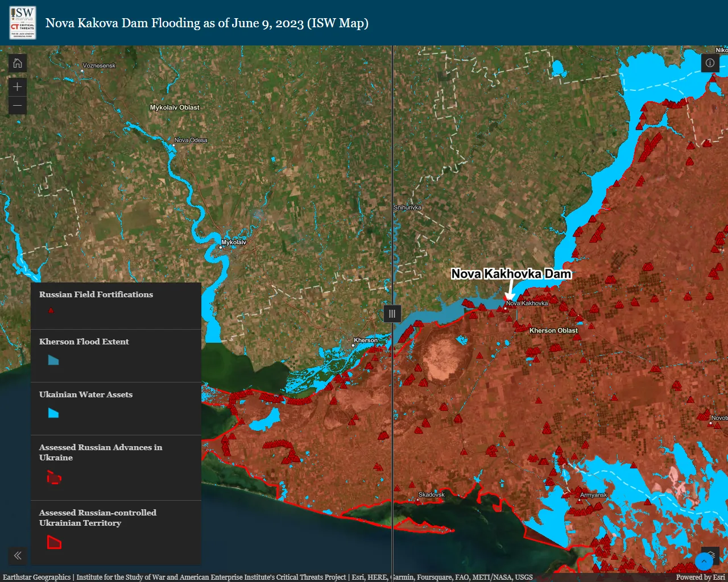Screen dimensions: 728x582
Task: Collapse the legend panel with double chevron
Action: pos(18,556)
